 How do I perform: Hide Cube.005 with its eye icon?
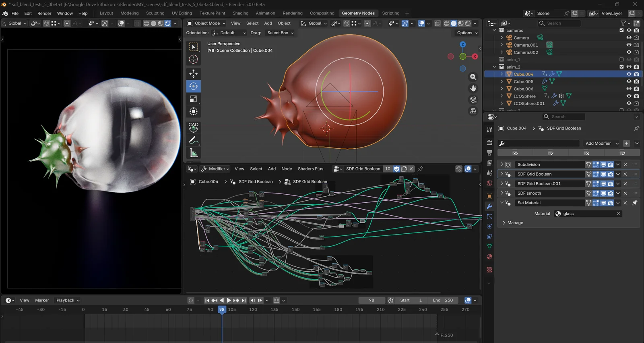629,81
